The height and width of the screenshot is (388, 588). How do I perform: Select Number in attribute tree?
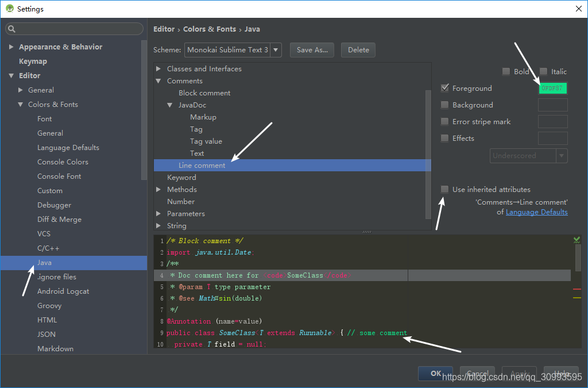[181, 202]
